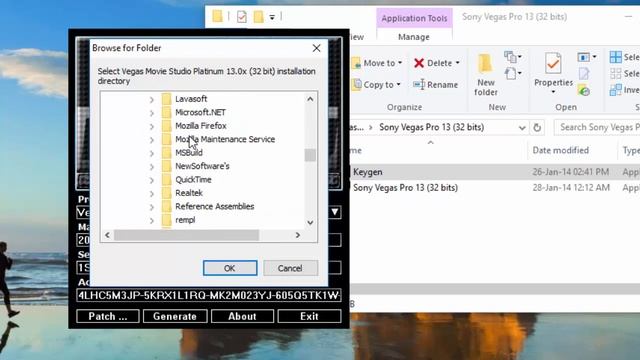Click the horizontal scroll right arrow
This screenshot has width=640, height=360.
pyautogui.click(x=298, y=235)
